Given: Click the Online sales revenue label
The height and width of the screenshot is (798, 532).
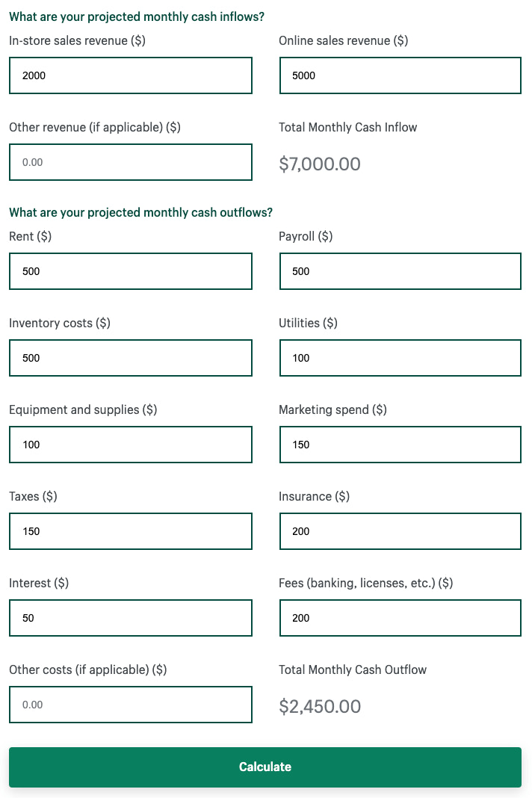Looking at the screenshot, I should 343,41.
